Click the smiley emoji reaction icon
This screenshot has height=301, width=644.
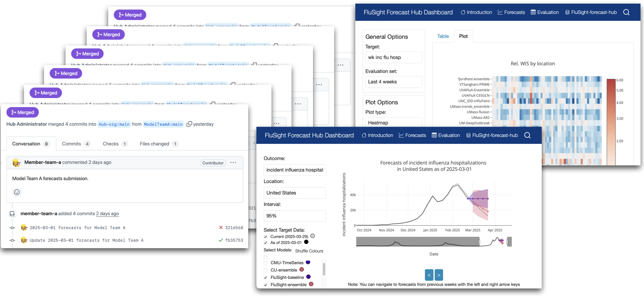17,192
